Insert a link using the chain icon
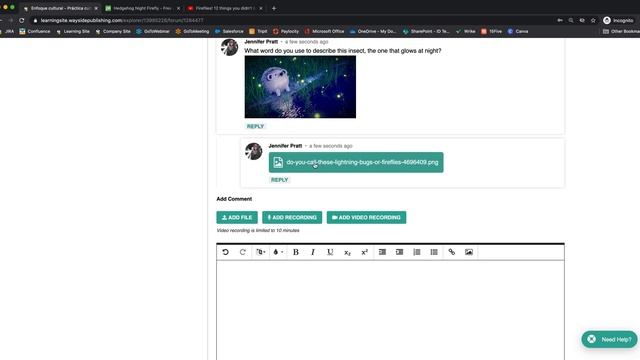 point(451,252)
